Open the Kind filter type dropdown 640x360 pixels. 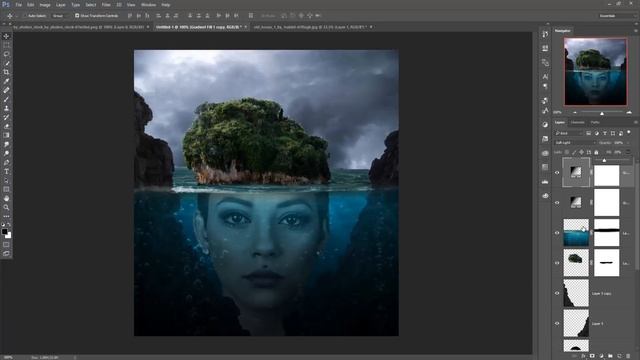click(568, 133)
